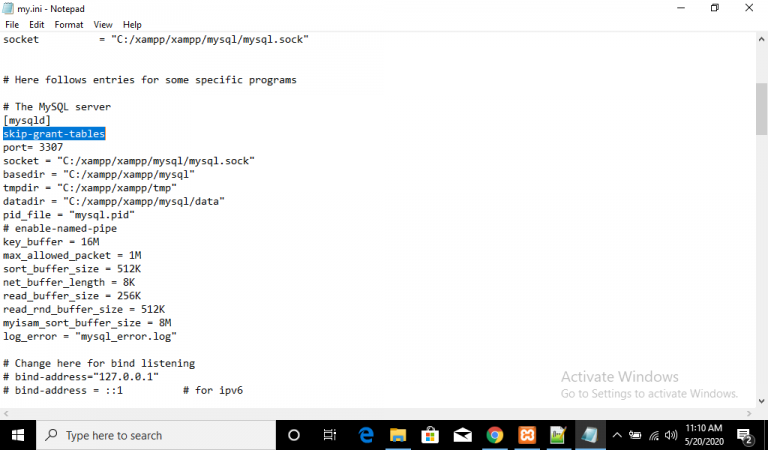Click the volume speaker icon

click(x=672, y=435)
